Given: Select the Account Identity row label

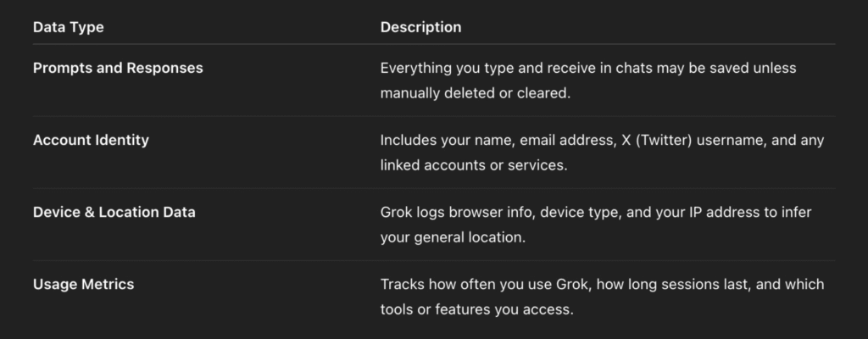Looking at the screenshot, I should [91, 140].
